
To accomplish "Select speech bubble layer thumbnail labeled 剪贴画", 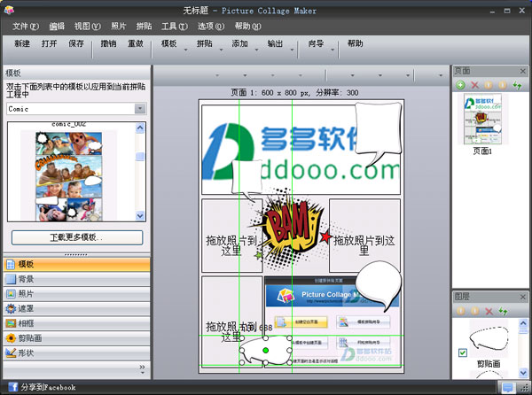I will [489, 339].
